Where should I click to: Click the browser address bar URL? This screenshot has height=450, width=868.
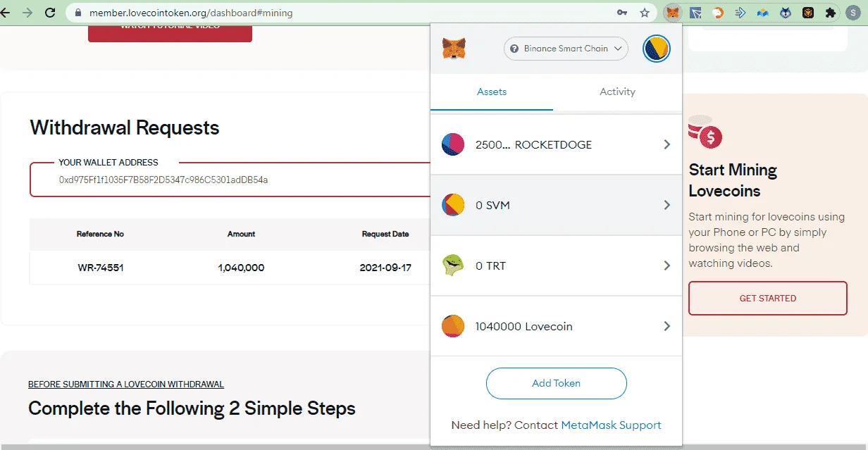click(x=191, y=13)
